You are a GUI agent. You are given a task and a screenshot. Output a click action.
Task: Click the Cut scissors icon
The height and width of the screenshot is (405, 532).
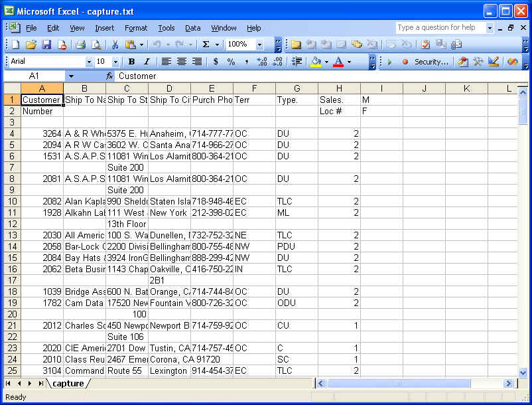[x=115, y=44]
